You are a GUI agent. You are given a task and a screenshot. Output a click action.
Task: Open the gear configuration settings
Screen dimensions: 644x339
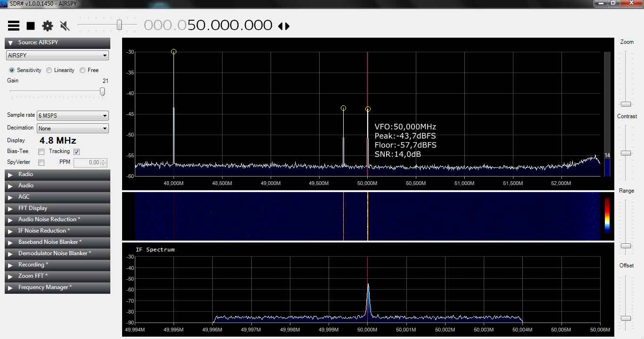coord(48,26)
